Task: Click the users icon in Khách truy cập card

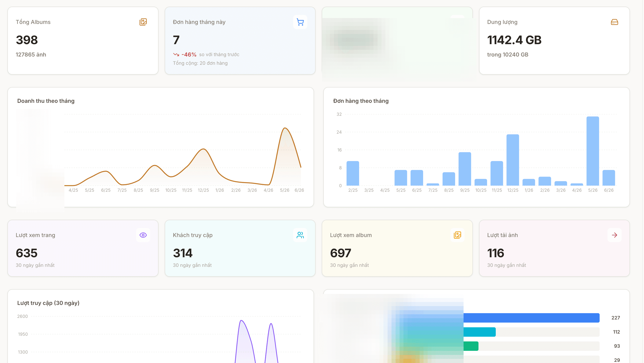Action: tap(300, 235)
